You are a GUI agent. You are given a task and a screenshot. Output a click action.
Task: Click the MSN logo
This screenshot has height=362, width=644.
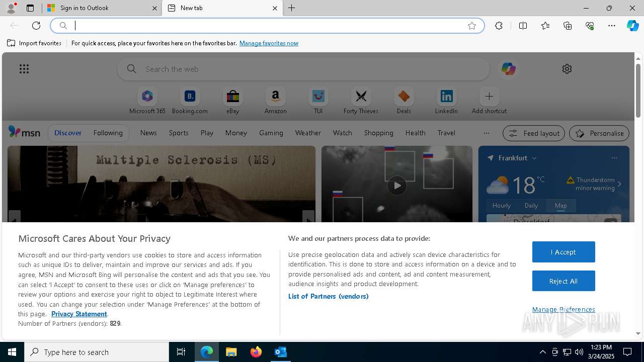(x=24, y=132)
